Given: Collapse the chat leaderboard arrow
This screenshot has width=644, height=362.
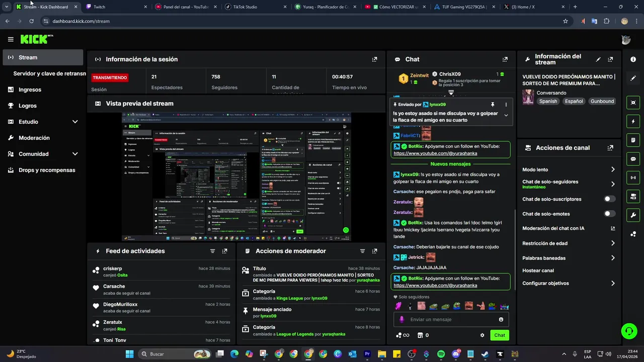Looking at the screenshot, I should click(451, 93).
